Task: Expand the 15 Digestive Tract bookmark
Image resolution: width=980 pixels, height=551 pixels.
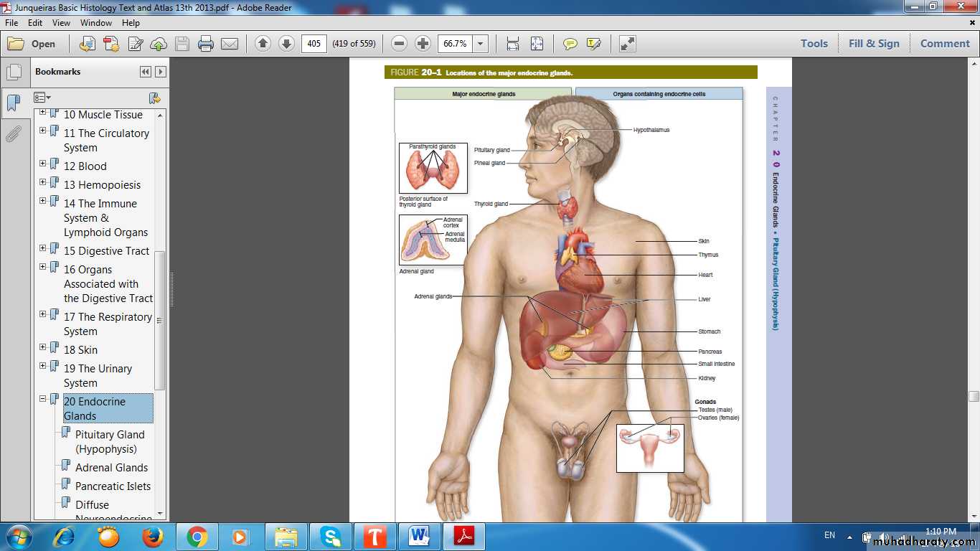Action: (x=42, y=248)
